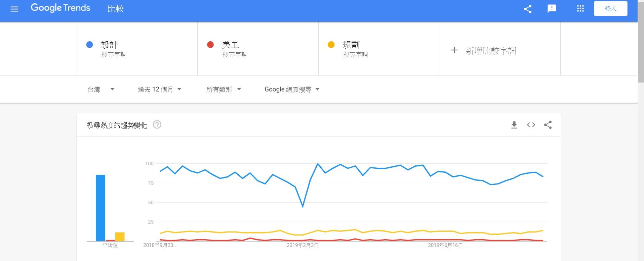Share the interest over time chart
The width and height of the screenshot is (644, 261).
(548, 125)
